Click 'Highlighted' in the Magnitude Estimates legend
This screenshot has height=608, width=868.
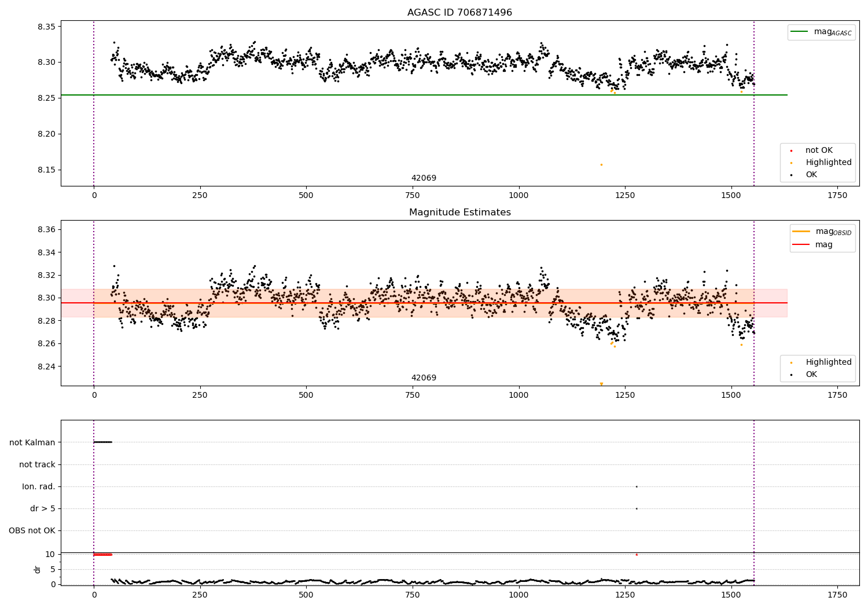pos(828,362)
